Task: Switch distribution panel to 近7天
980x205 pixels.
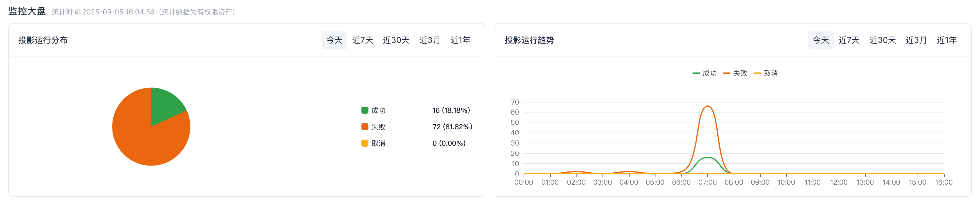Action: click(362, 40)
